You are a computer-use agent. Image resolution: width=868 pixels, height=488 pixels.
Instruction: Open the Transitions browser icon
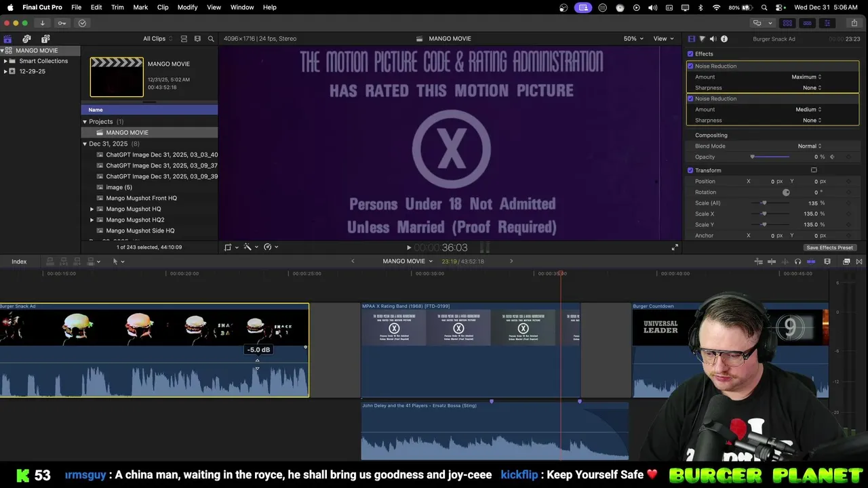click(859, 262)
